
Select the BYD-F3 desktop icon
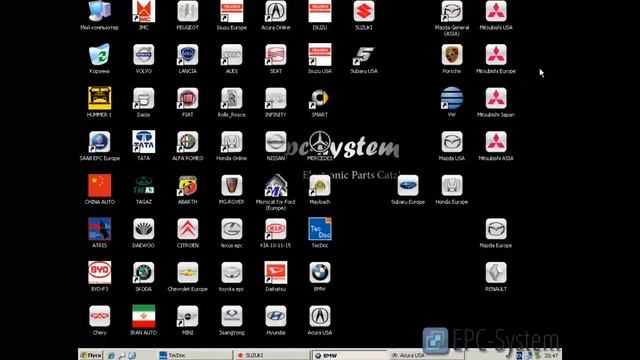[100, 273]
